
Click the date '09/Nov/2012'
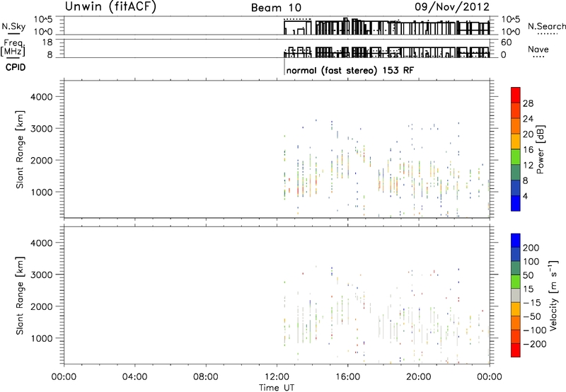452,6
